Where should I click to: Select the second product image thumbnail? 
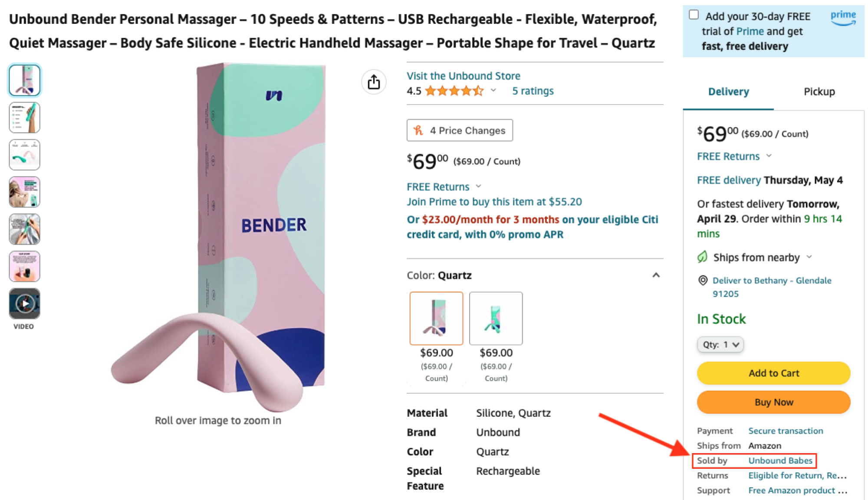pyautogui.click(x=25, y=118)
